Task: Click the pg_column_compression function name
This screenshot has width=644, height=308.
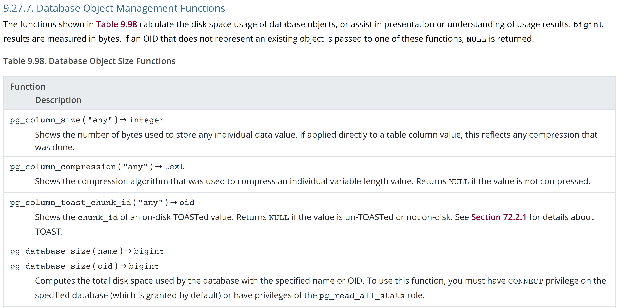Action: pos(63,167)
